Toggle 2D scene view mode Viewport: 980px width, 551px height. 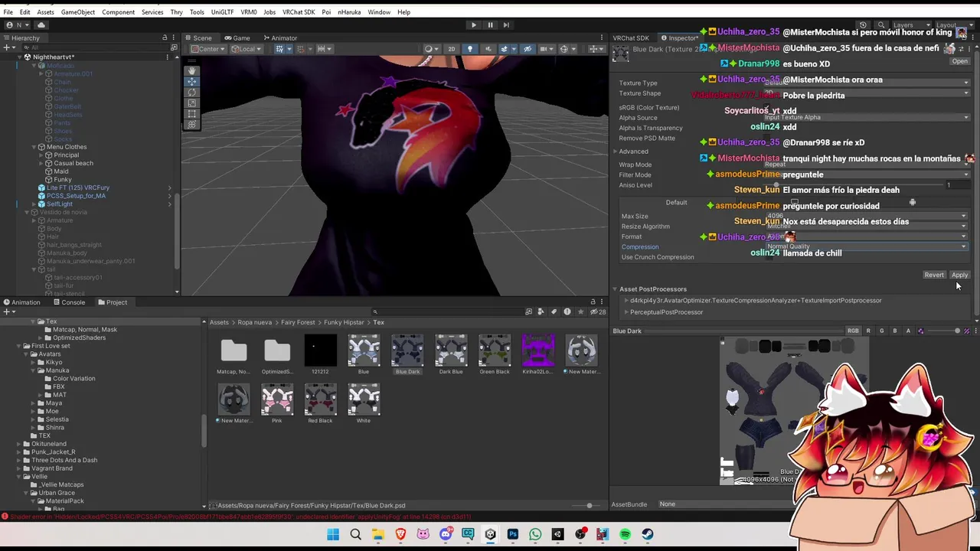452,49
